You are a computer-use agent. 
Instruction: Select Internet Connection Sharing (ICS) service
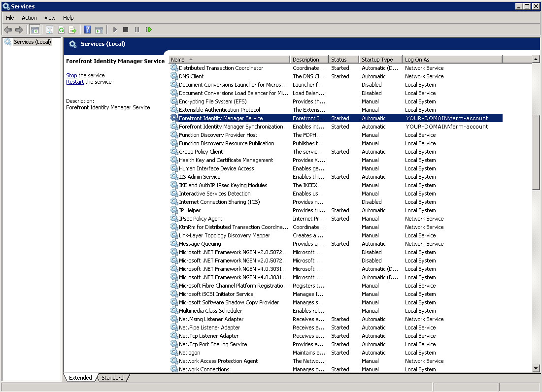click(x=335, y=202)
